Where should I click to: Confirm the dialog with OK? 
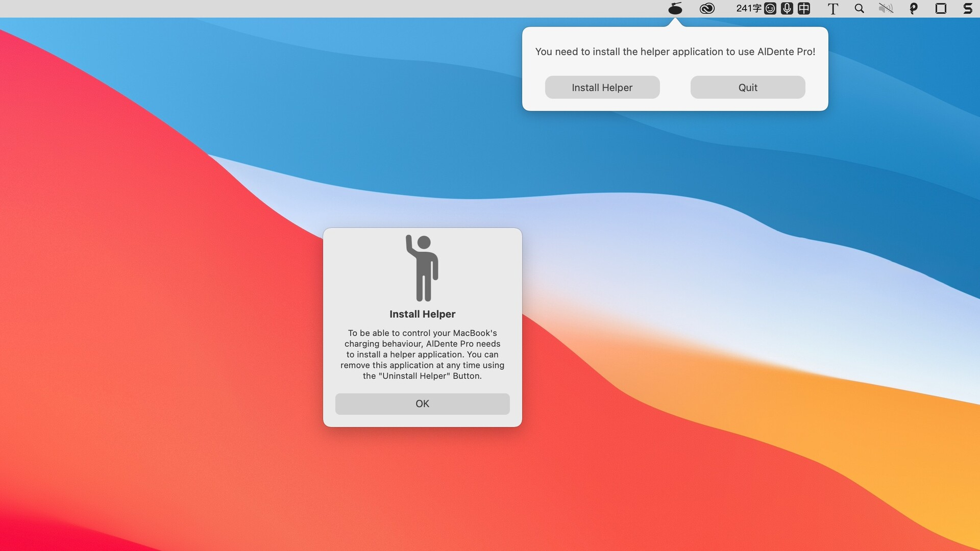click(x=422, y=404)
